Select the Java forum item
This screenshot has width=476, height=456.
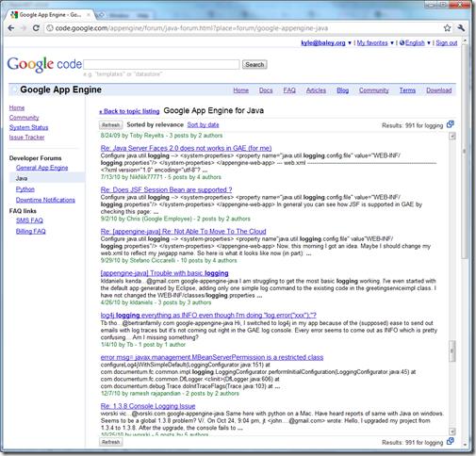[47, 178]
